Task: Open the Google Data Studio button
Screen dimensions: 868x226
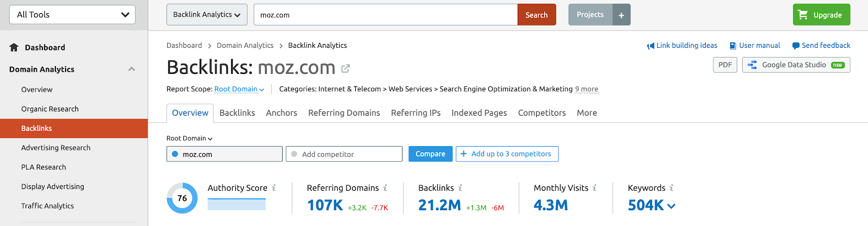Action: [796, 65]
